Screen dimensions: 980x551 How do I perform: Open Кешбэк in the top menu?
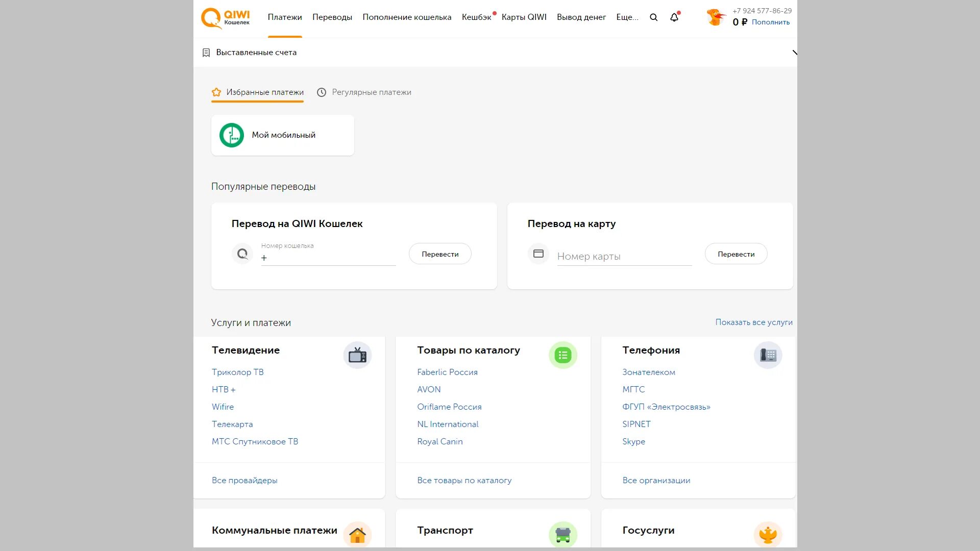click(x=476, y=17)
